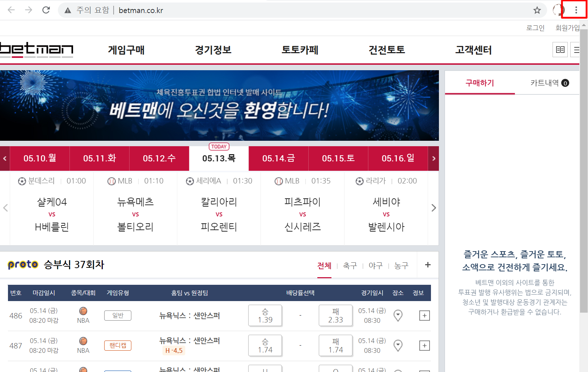The width and height of the screenshot is (588, 372).
Task: Show previous week in date bar
Action: click(x=5, y=158)
